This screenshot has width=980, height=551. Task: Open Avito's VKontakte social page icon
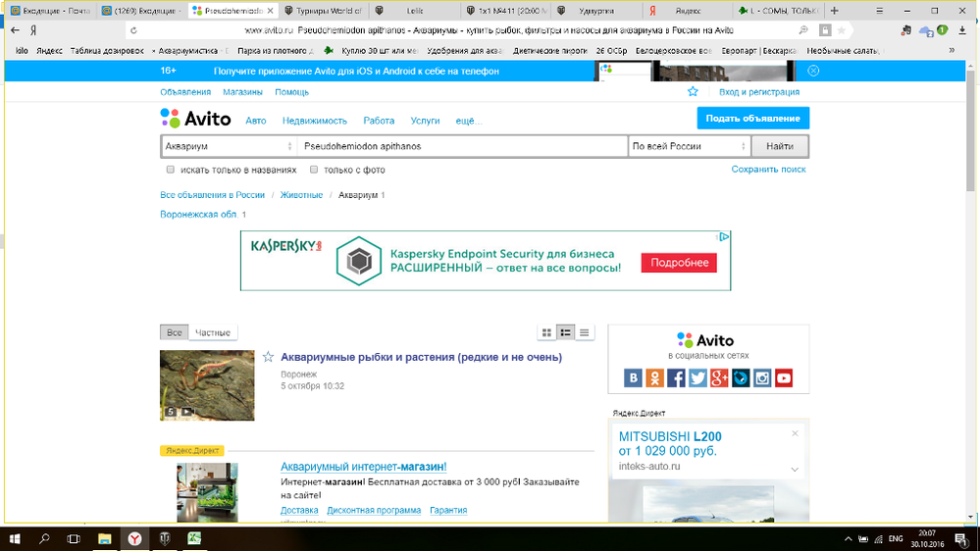point(633,377)
